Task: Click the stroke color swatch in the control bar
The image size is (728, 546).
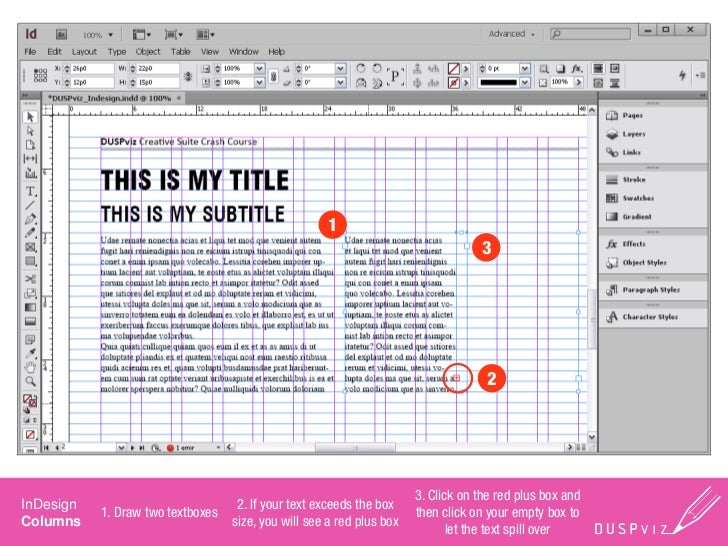Action: [x=454, y=83]
